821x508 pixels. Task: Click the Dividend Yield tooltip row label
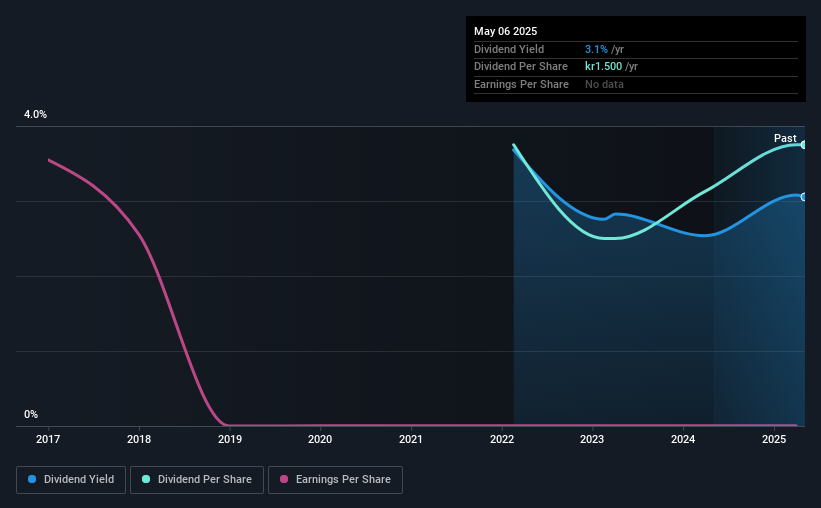(x=509, y=49)
